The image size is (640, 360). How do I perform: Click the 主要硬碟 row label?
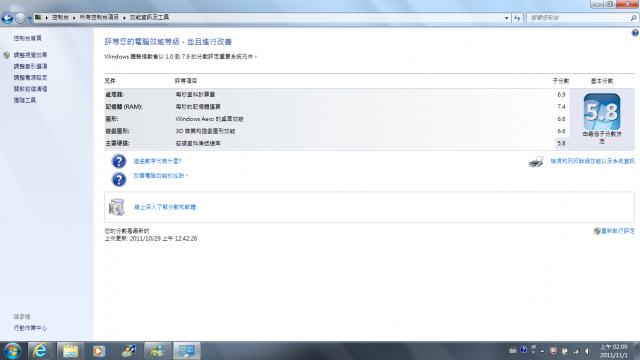pos(118,143)
